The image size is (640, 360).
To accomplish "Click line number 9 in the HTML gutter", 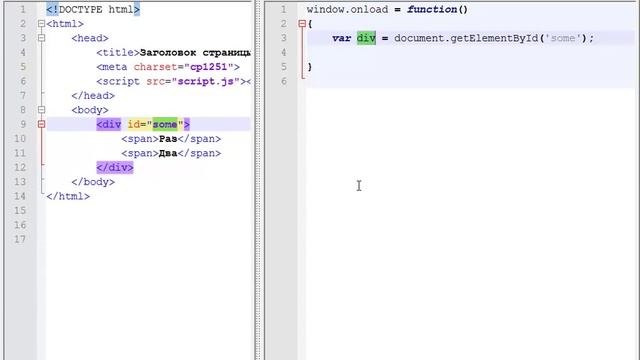I will pyautogui.click(x=23, y=124).
